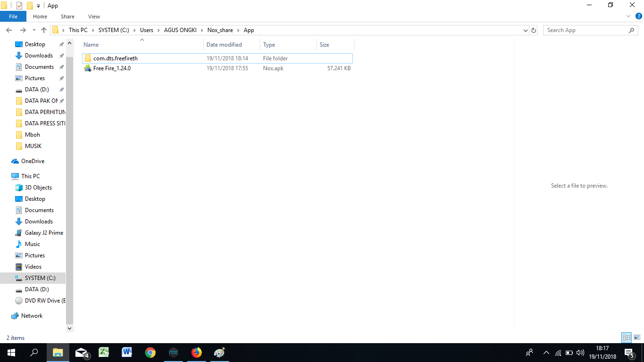Open Mail app in taskbar
This screenshot has height=362, width=644.
pos(82,353)
